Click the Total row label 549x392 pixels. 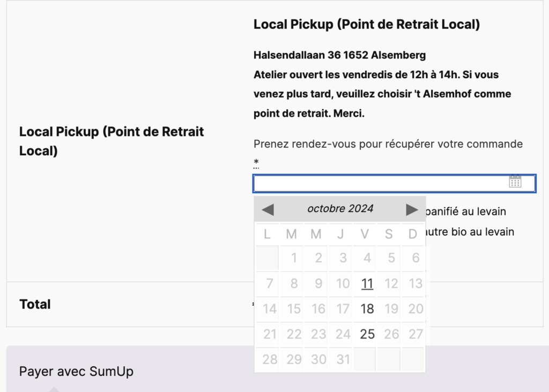click(35, 304)
